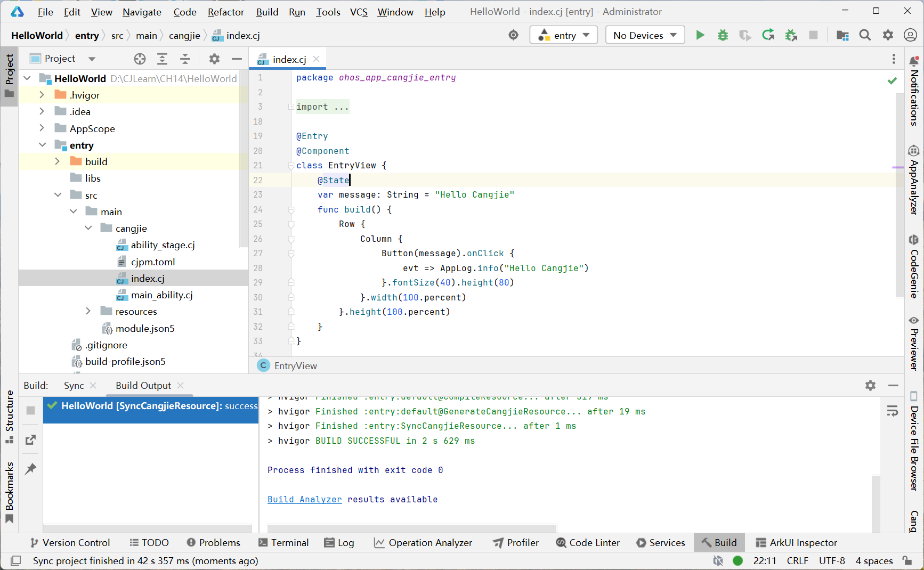Click the UTF-8 encoding in status bar
The height and width of the screenshot is (570, 924).
[x=832, y=560]
